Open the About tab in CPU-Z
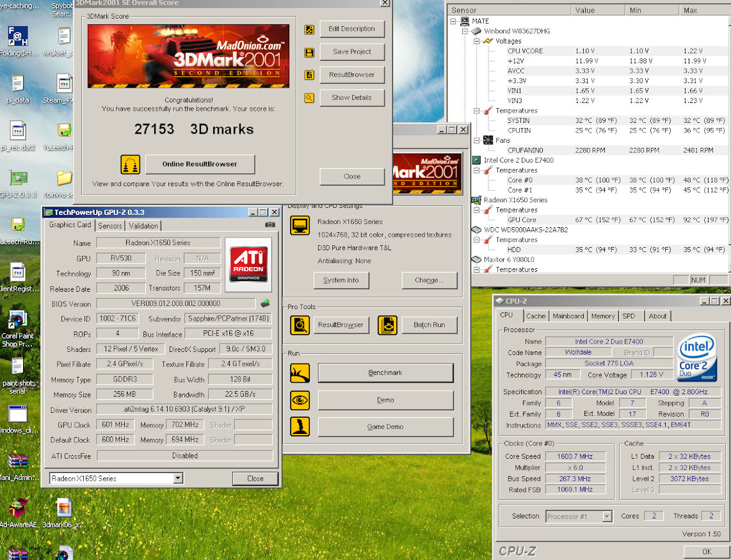 [657, 316]
